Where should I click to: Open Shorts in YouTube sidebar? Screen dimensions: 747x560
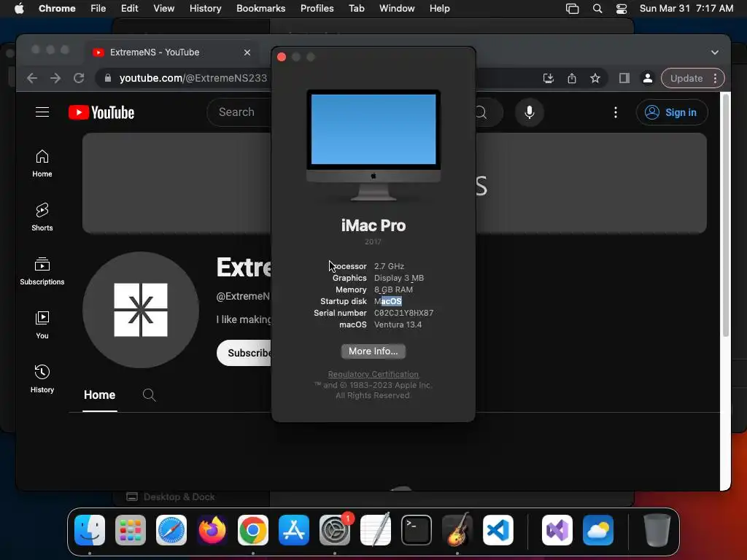tap(42, 217)
